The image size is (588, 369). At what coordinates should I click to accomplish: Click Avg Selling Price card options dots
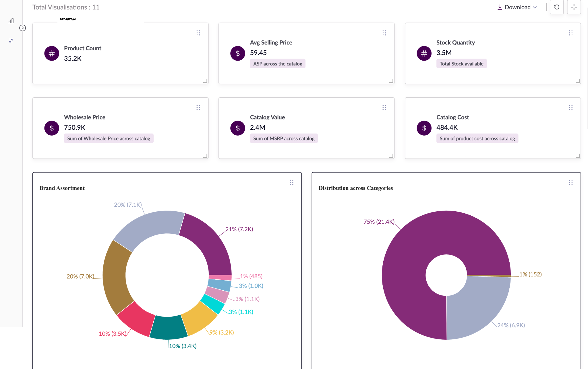[x=384, y=33]
